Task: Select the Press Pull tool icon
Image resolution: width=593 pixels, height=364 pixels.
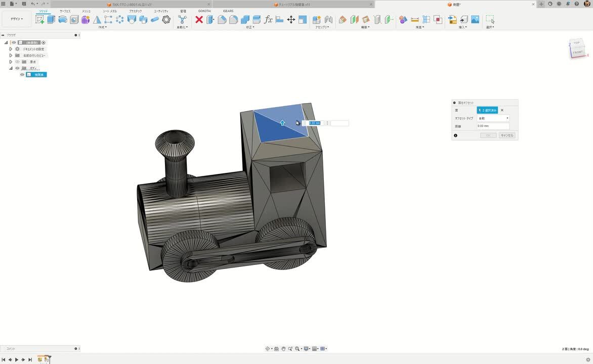Action: click(210, 20)
